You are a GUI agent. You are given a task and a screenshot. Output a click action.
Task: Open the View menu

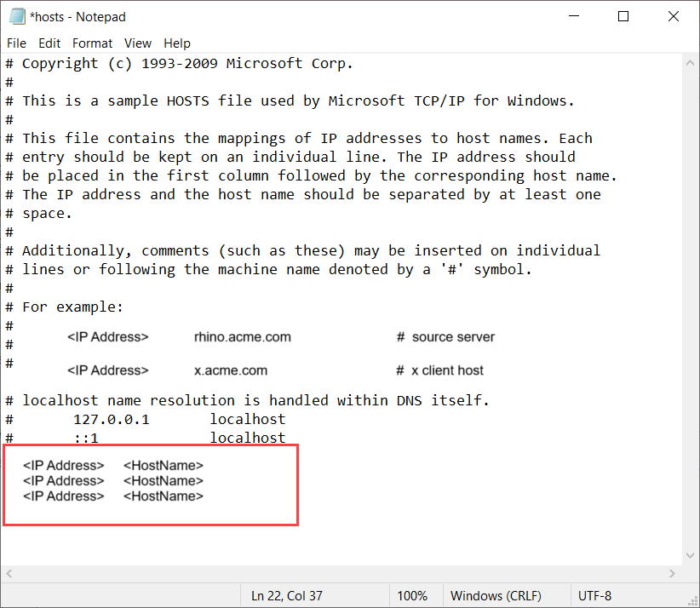(138, 43)
